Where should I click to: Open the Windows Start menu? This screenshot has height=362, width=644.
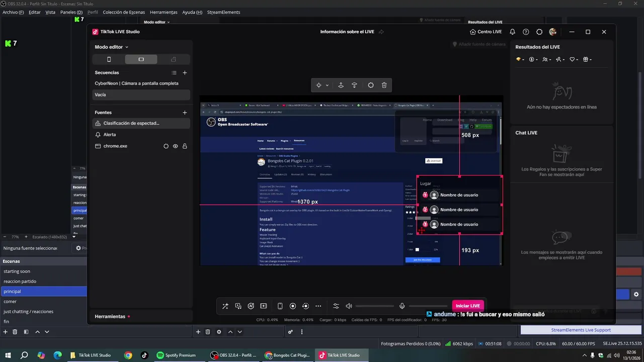tap(8, 355)
